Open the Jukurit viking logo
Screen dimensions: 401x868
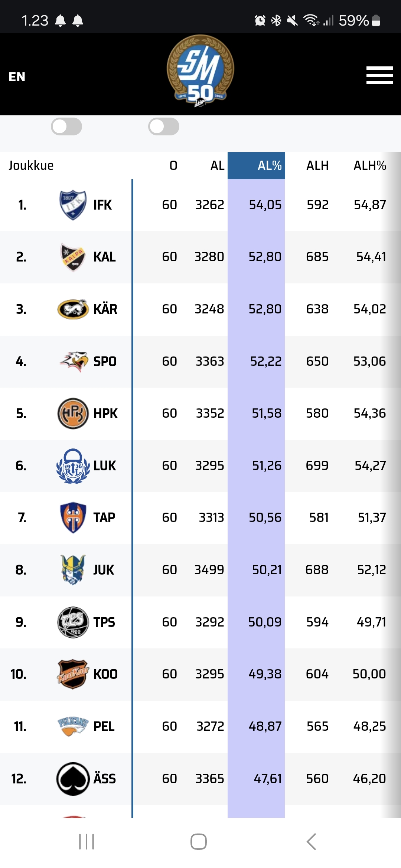[73, 570]
